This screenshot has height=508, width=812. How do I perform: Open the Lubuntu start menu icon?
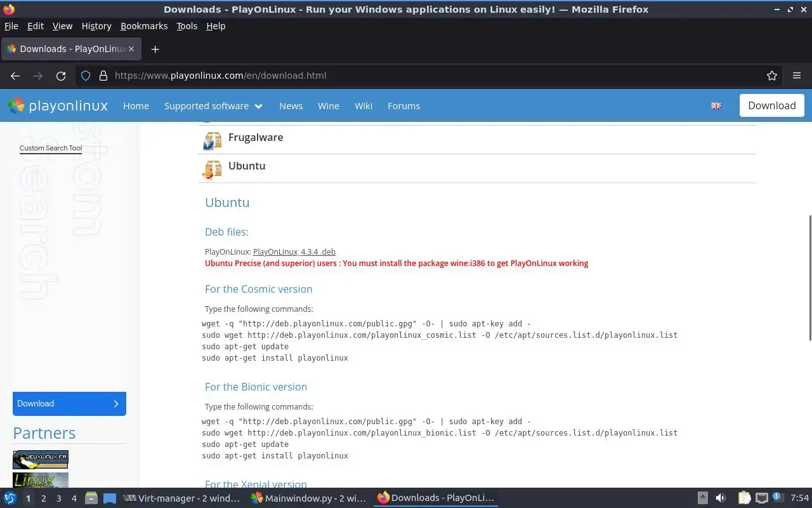click(x=10, y=498)
